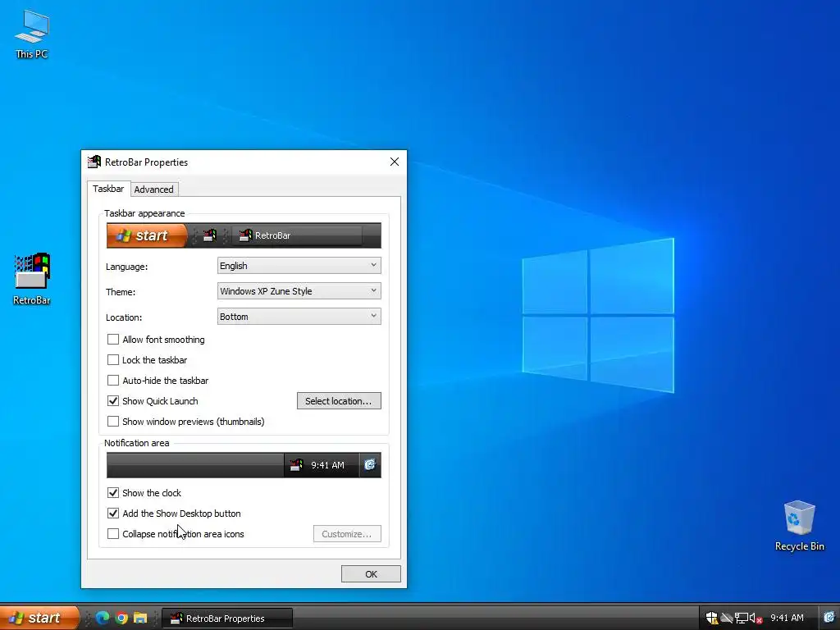Click RetroBar tray icon in notification preview

[x=296, y=465]
